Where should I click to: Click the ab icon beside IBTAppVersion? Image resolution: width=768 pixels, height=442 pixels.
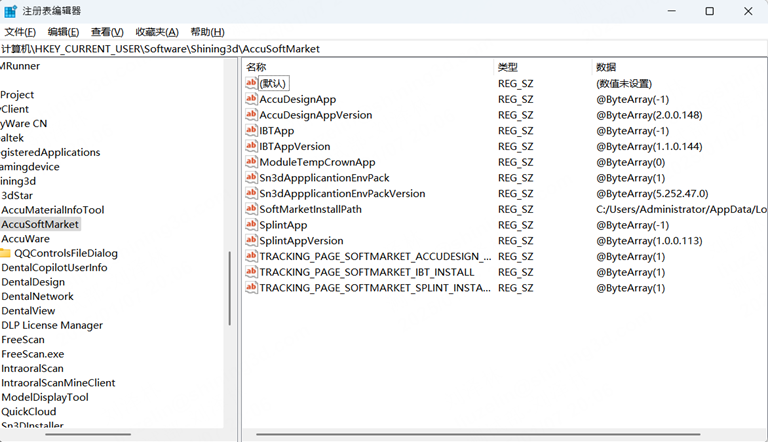251,146
